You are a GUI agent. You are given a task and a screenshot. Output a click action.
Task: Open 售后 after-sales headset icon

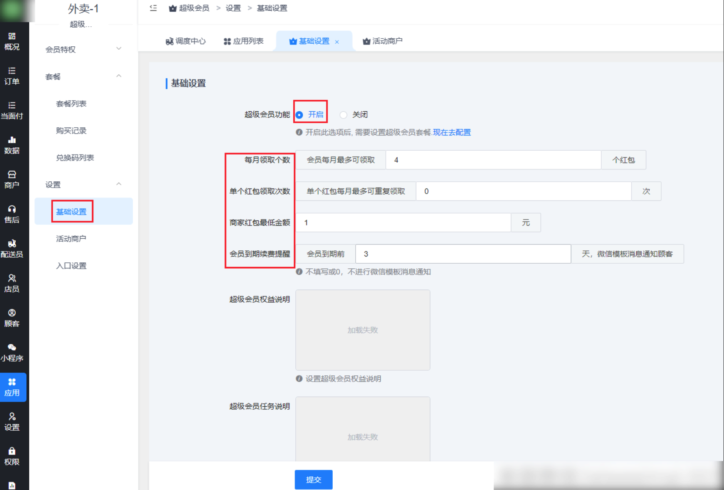click(x=12, y=213)
